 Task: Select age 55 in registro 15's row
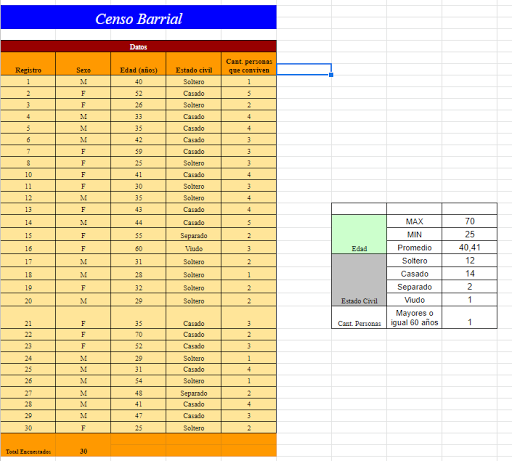coord(138,235)
